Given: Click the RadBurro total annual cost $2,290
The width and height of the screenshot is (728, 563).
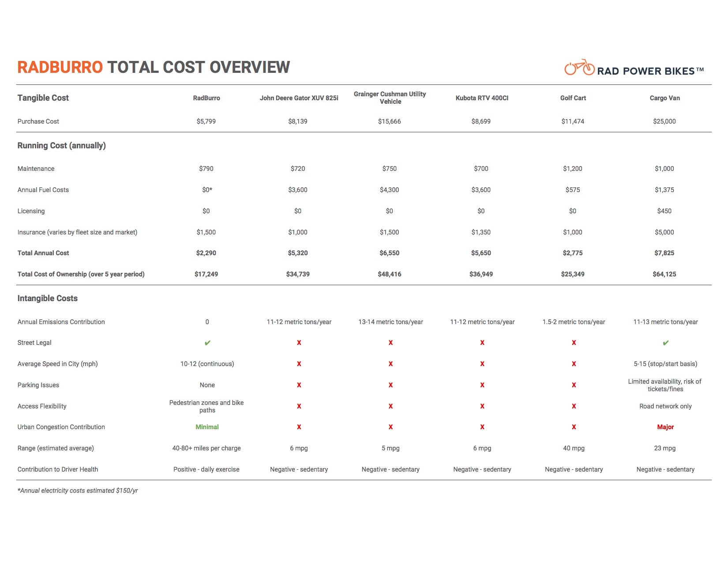Looking at the screenshot, I should click(x=206, y=253).
